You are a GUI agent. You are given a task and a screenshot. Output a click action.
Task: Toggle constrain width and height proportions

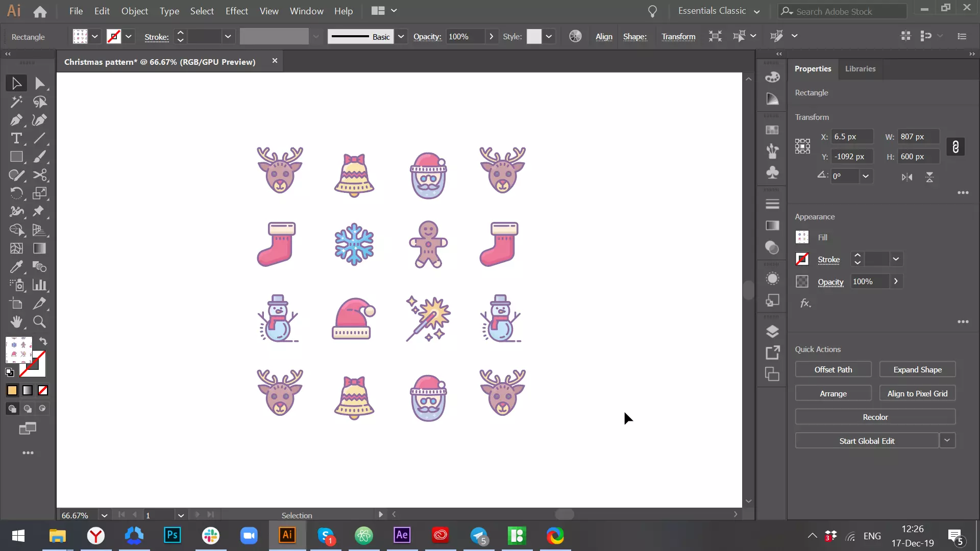(x=955, y=147)
